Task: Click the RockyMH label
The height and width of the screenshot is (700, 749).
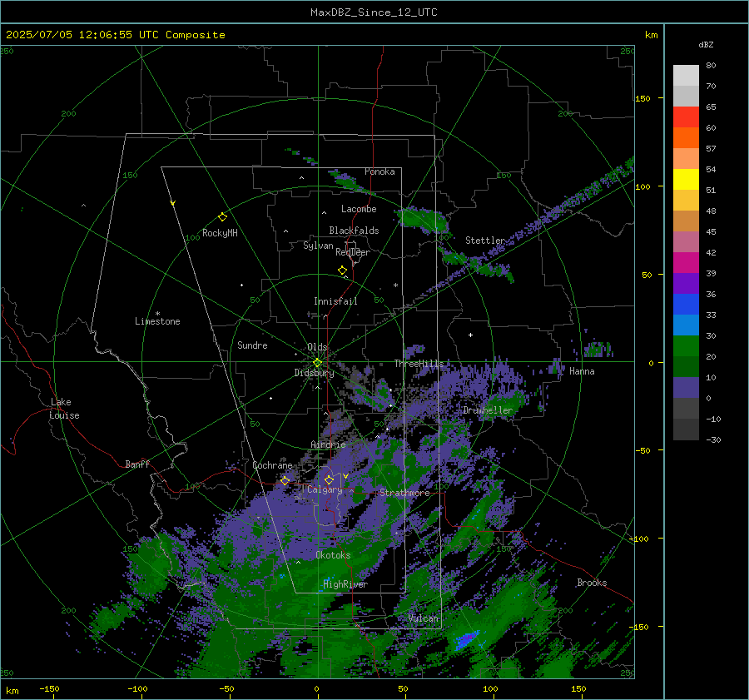Action: point(220,233)
